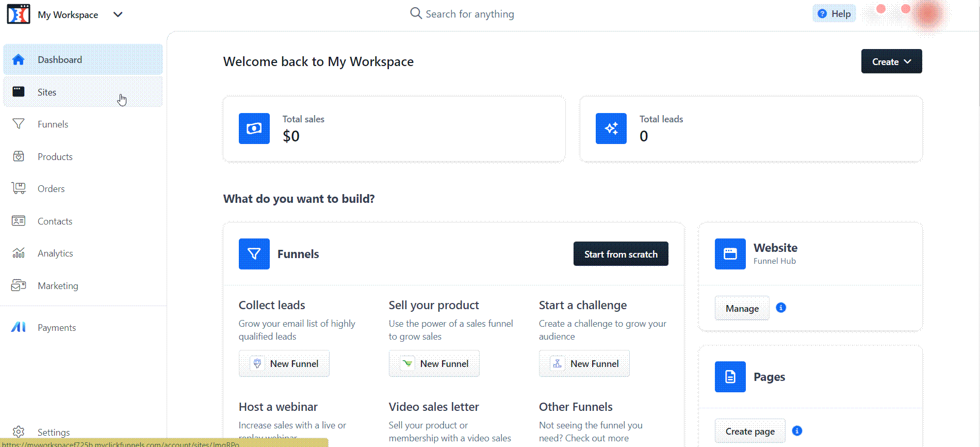
Task: Open Orders in the sidebar
Action: coord(83,188)
